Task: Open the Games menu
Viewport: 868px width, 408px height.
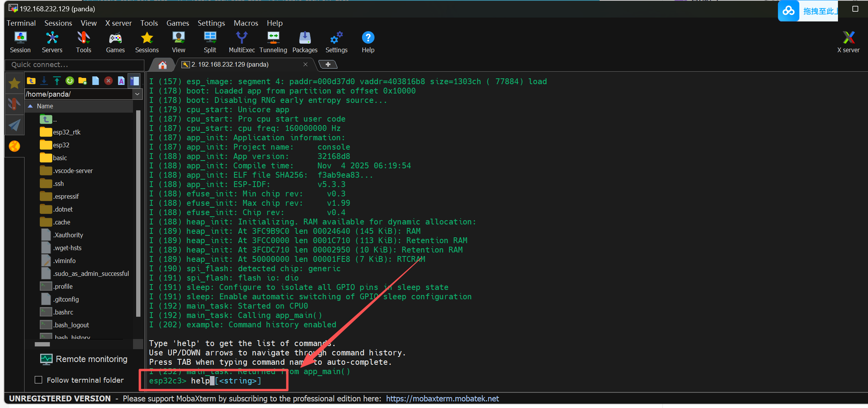Action: click(178, 23)
